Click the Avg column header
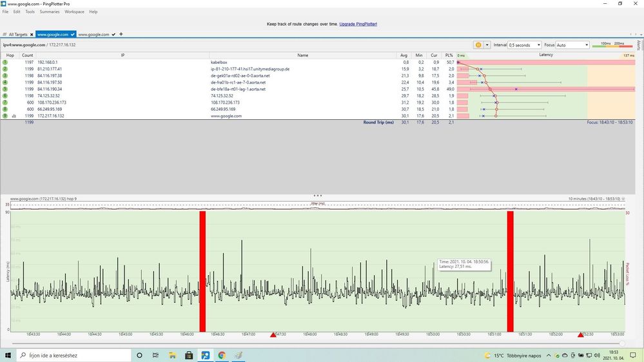The width and height of the screenshot is (644, 362). pos(404,55)
